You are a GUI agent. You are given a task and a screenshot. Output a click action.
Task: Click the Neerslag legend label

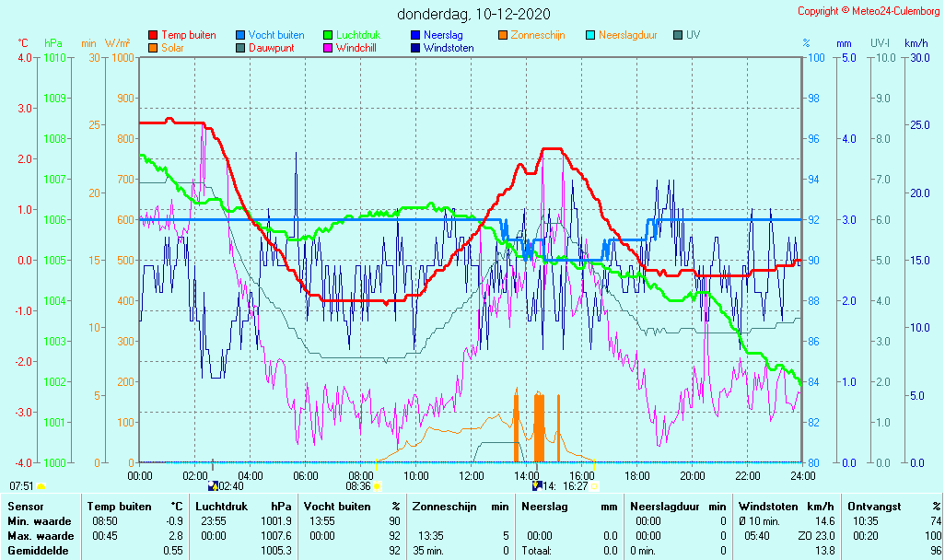(x=443, y=35)
